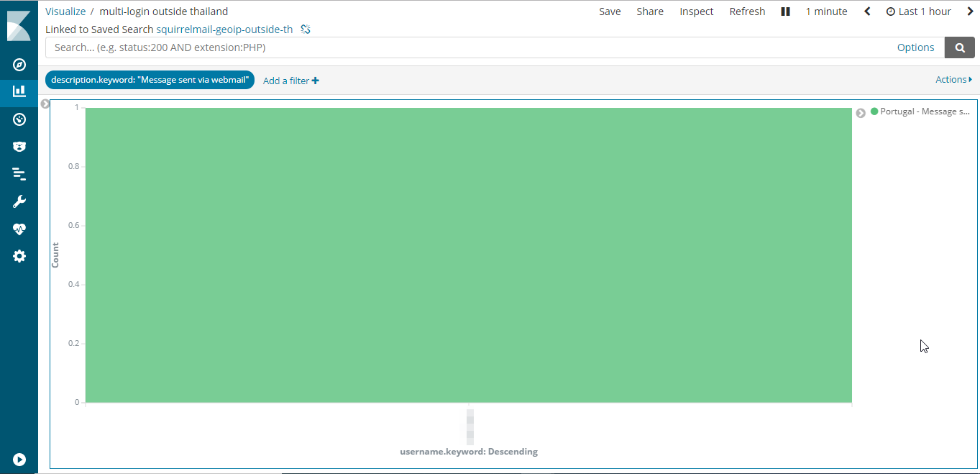Open the Last 1 hour time picker
Screen dimensions: 980x474
click(x=918, y=12)
